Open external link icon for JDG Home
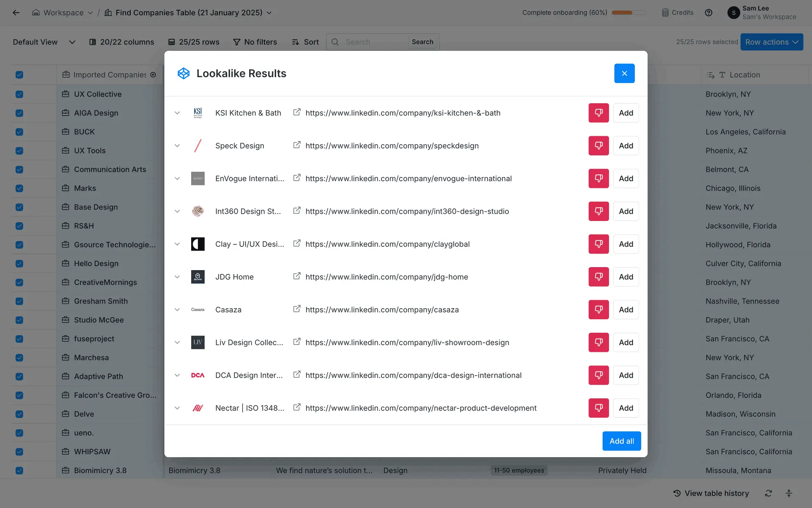Screen dimensions: 812x508 pos(297,276)
